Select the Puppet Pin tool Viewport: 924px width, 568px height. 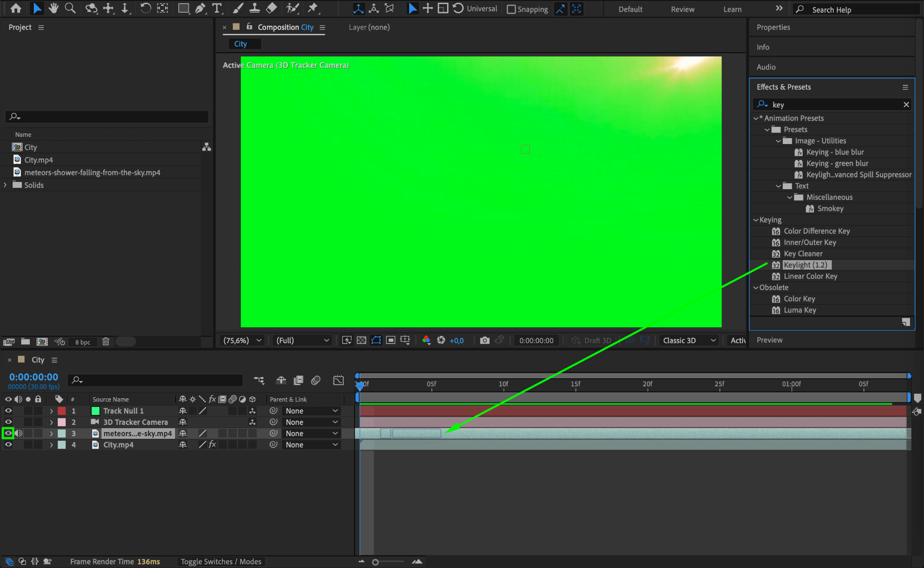tap(312, 9)
